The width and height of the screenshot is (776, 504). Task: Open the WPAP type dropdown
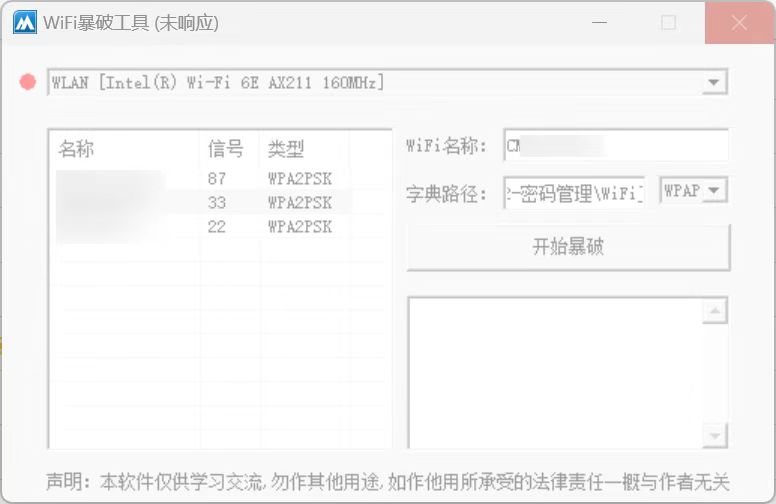point(694,190)
